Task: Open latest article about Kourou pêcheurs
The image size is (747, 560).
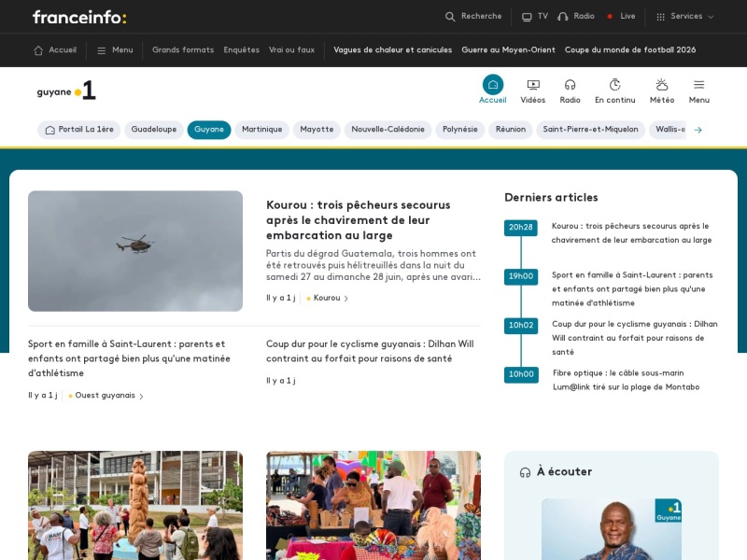Action: tap(631, 232)
